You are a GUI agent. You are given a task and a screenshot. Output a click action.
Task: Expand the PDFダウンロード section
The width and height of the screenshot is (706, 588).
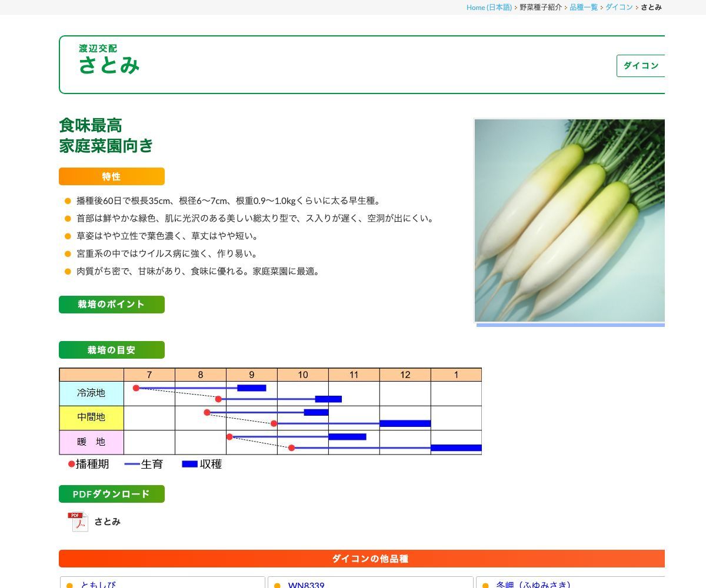111,494
